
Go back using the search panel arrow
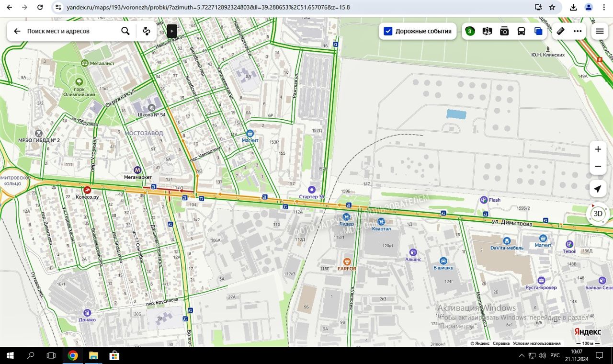point(17,31)
